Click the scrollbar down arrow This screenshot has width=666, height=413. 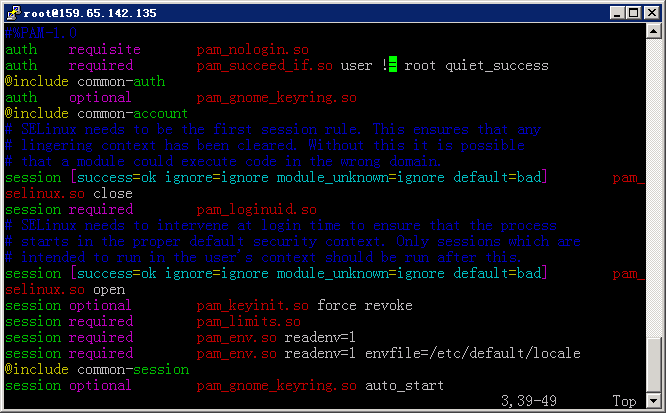653,400
